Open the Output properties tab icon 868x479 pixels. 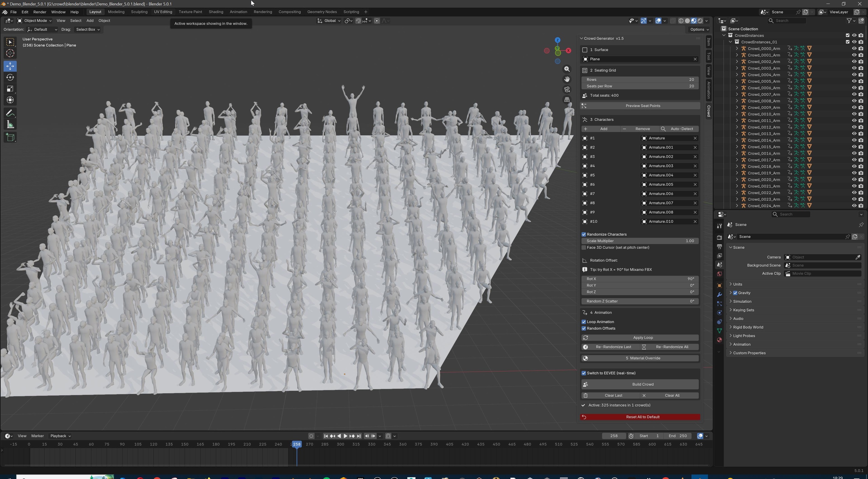[x=719, y=246]
